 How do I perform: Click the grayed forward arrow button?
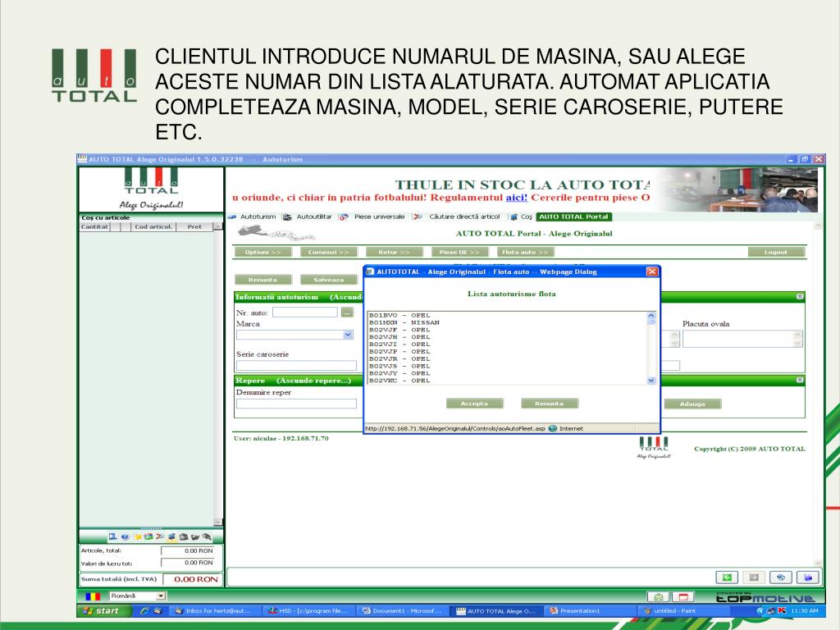coord(754,577)
